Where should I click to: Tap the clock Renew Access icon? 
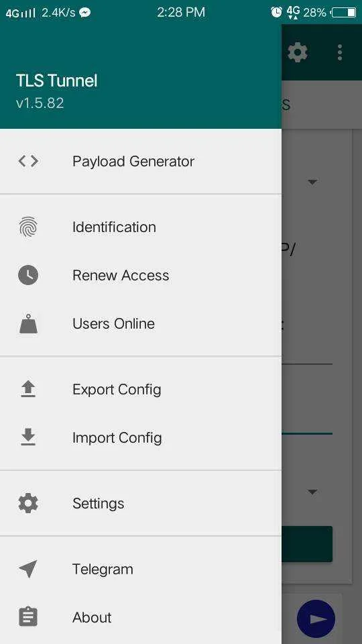28,275
